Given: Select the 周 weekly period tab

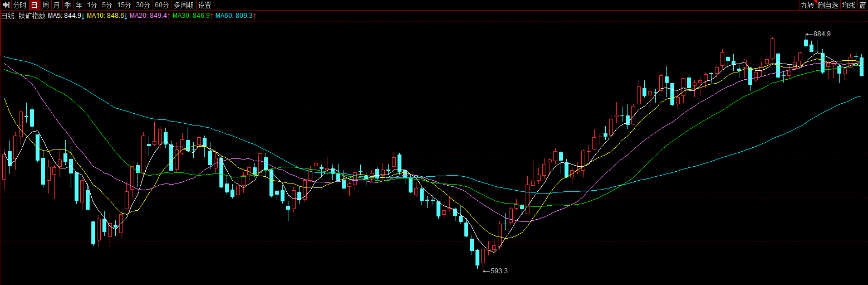Looking at the screenshot, I should pos(46,5).
